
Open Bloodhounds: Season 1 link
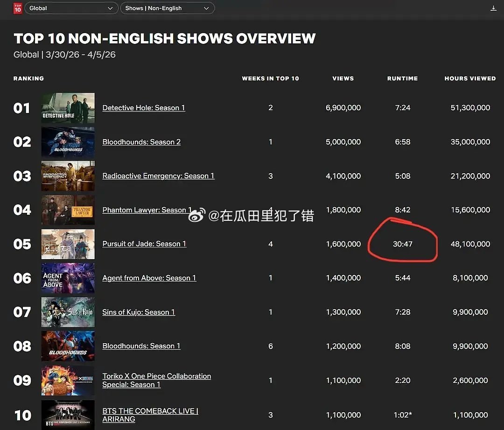point(141,346)
